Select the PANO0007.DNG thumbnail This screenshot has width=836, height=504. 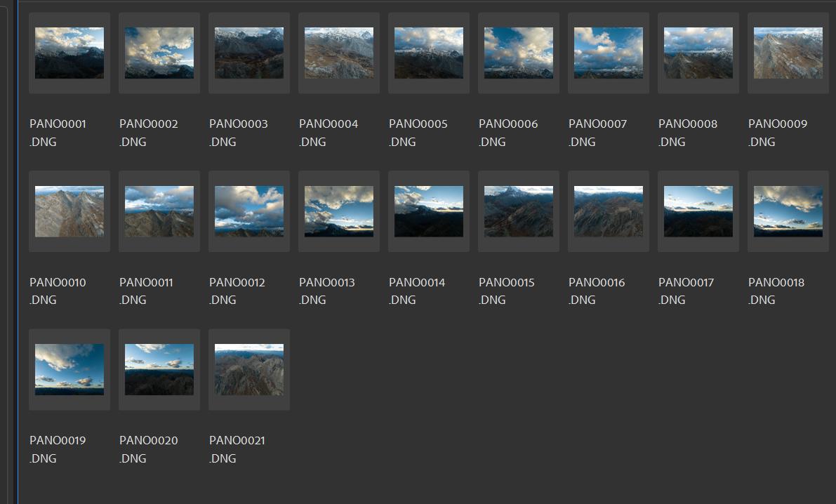coord(609,53)
